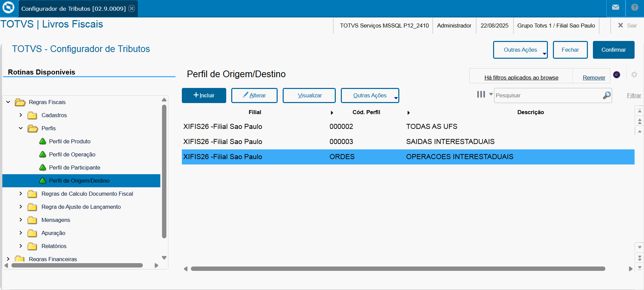
Task: Expand Regra de Ajuste de Lançamento node
Action: coord(21,206)
